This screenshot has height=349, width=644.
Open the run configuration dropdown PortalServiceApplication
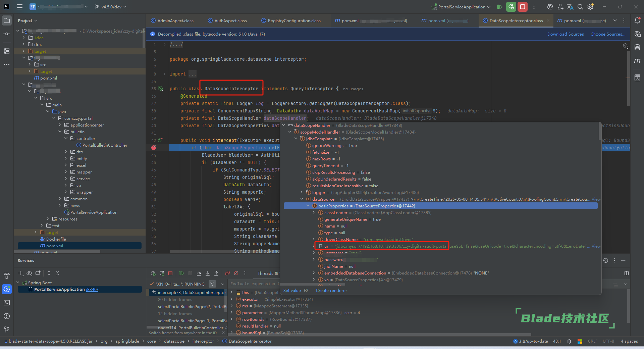click(461, 7)
